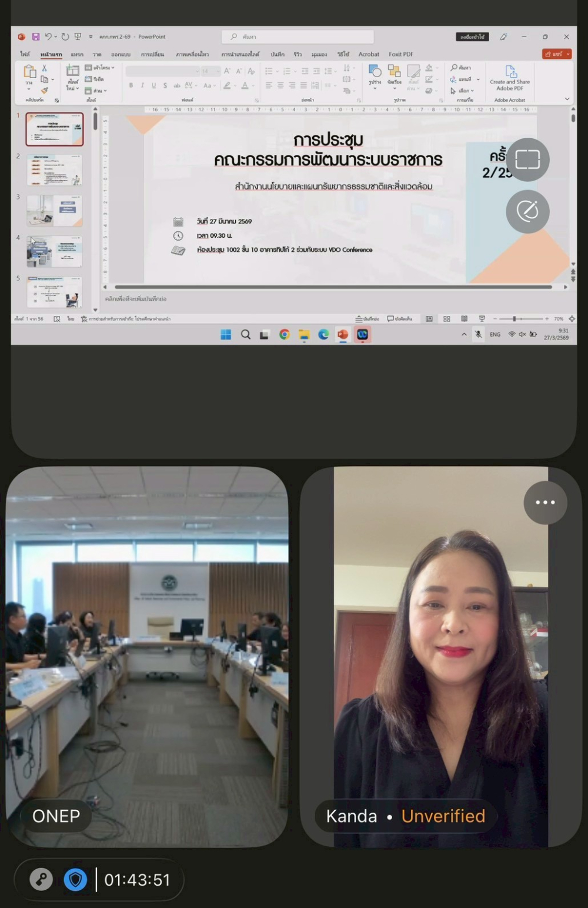Click the layout icon above the presentation
Screen dimensions: 588x908
(527, 159)
